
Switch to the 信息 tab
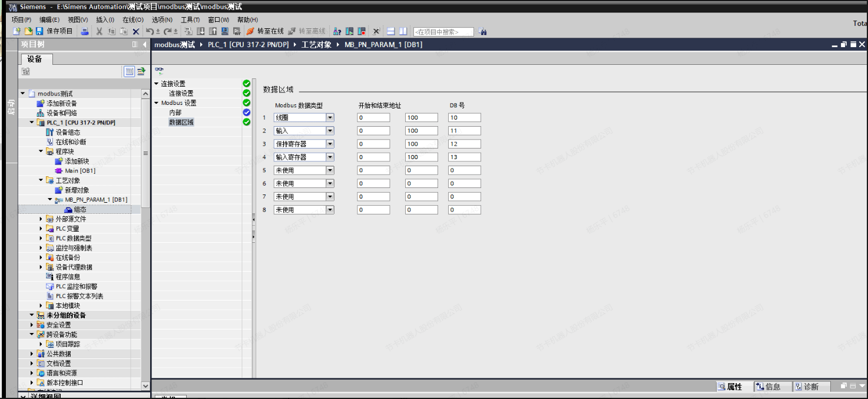768,387
